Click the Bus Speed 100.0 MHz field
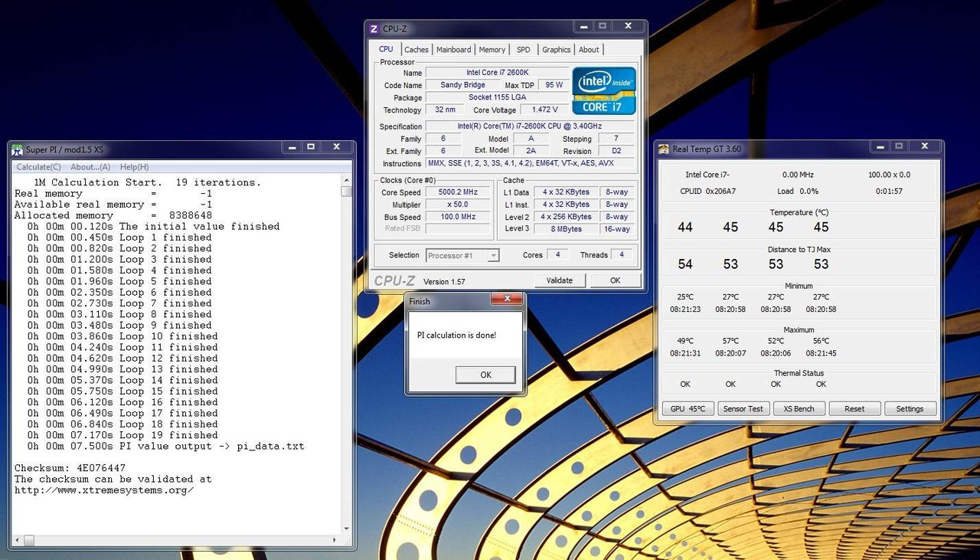The height and width of the screenshot is (560, 980). pos(458,217)
